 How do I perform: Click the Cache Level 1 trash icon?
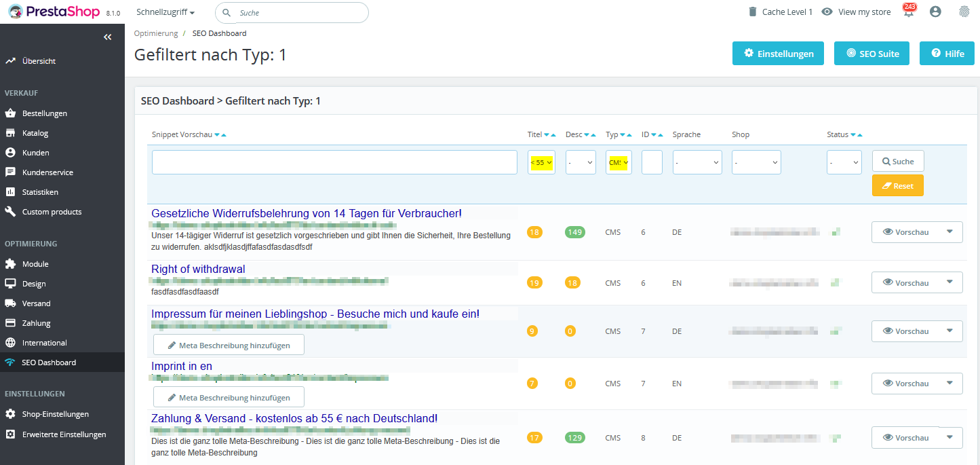click(752, 12)
